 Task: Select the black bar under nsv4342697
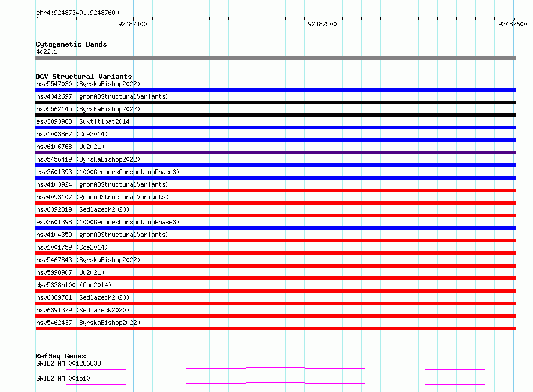275,102
